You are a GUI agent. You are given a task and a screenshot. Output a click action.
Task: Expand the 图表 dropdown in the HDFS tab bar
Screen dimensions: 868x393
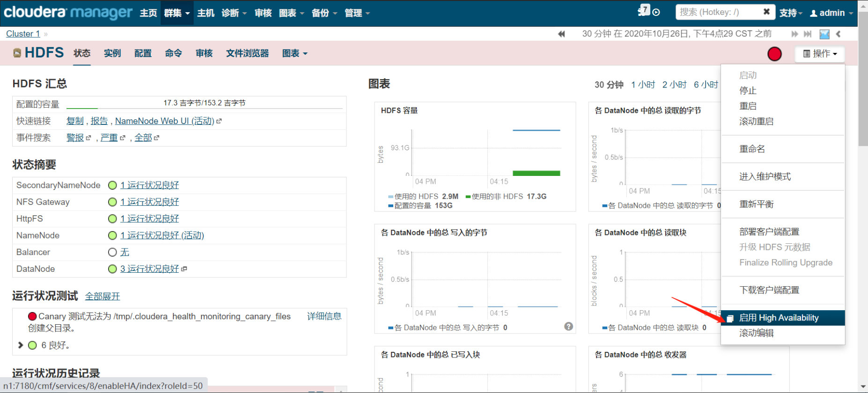(294, 53)
